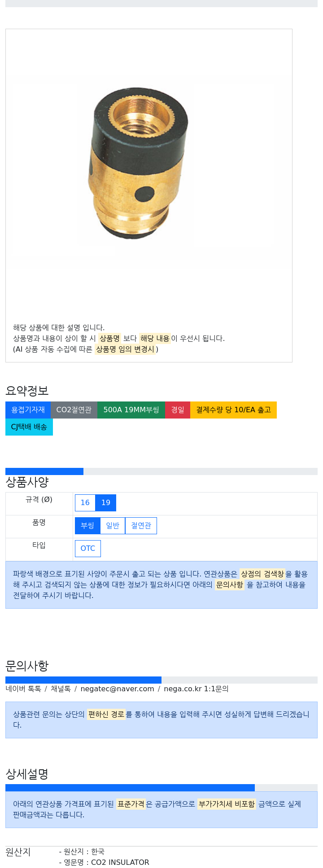Click the 500A 19MM부씽 green tag
The width and height of the screenshot is (323, 868).
131,410
